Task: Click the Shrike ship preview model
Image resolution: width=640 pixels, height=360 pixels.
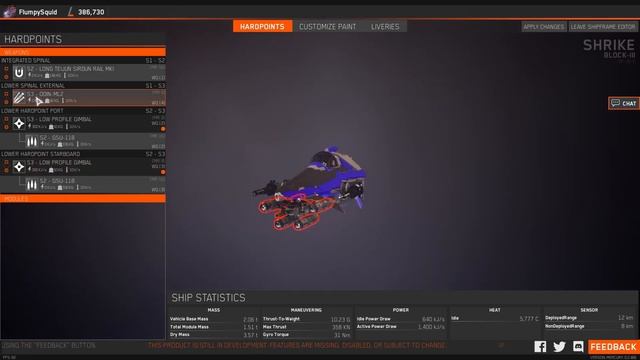Action: (310, 189)
